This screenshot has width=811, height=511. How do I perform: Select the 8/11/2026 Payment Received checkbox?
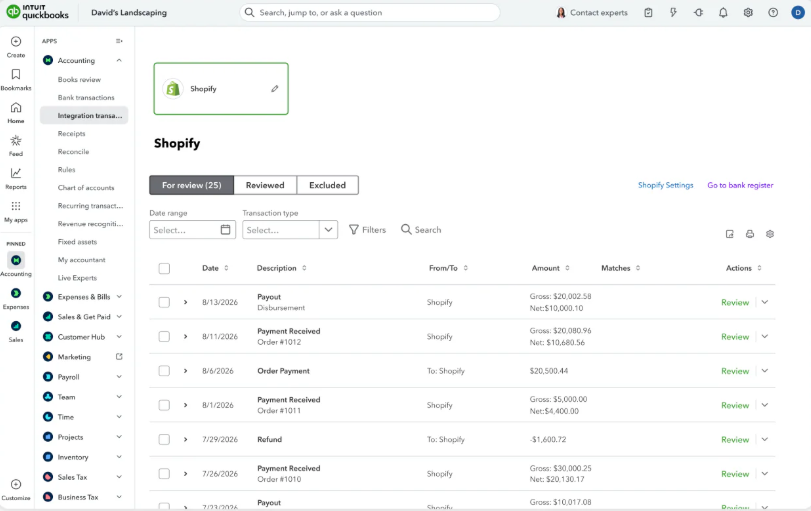(164, 337)
